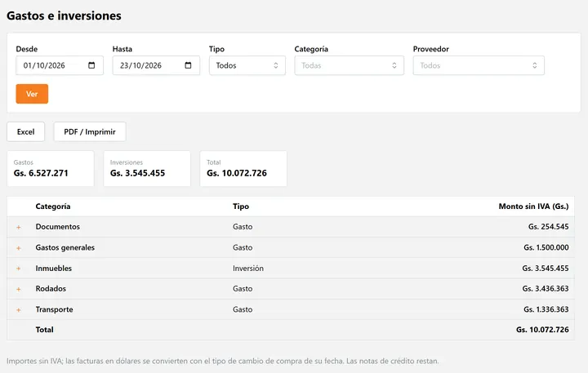
Task: Open the Tipo dropdown showing Todos
Action: (x=247, y=65)
